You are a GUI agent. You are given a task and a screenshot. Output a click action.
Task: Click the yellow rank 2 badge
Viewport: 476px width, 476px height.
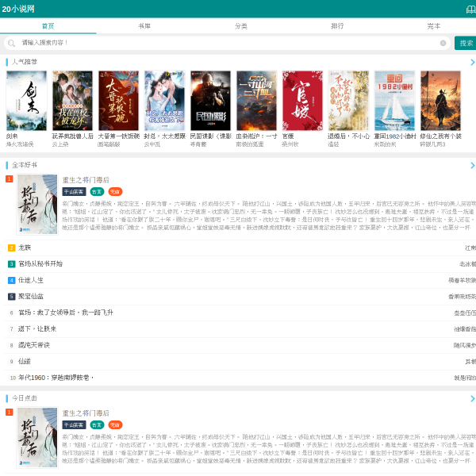click(x=11, y=248)
